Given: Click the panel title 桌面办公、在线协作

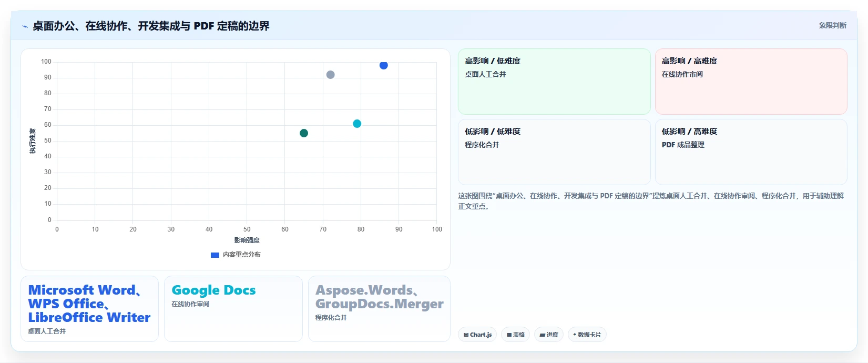Looking at the screenshot, I should [151, 26].
